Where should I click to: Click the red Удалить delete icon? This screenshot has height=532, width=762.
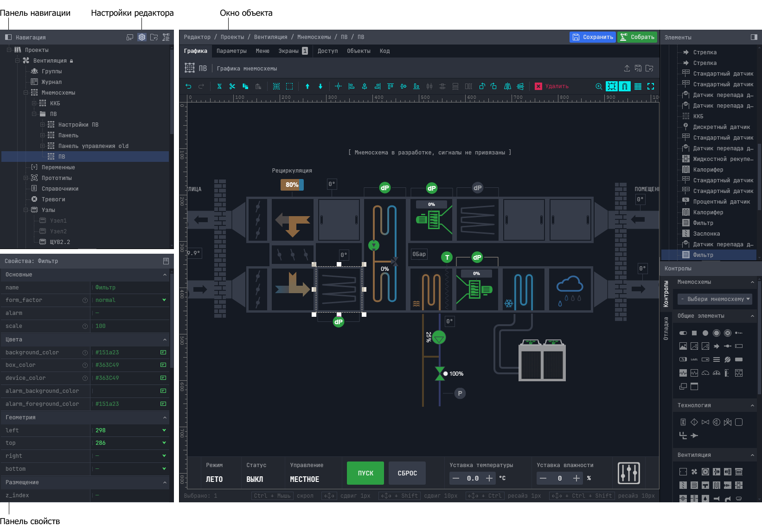click(x=538, y=86)
